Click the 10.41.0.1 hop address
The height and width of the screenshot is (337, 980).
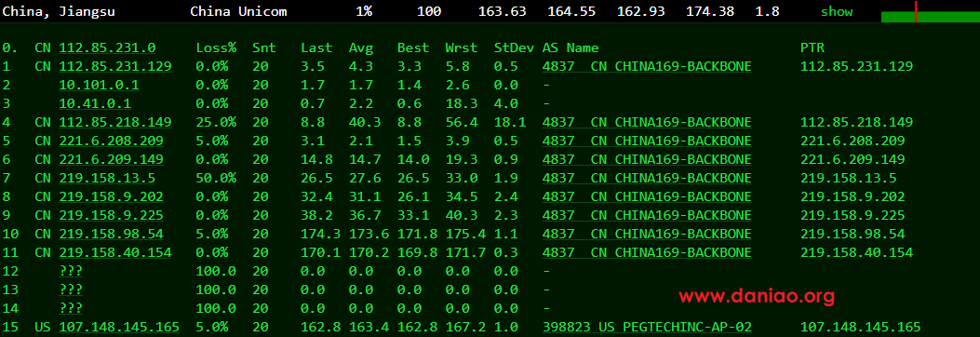[95, 103]
